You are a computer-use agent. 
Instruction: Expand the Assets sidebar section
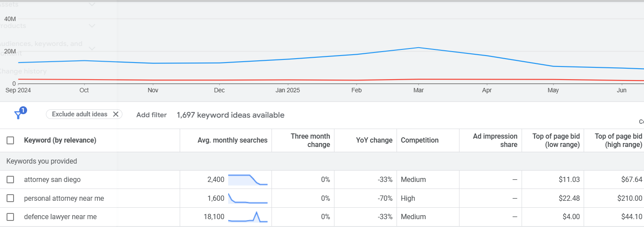(x=92, y=4)
